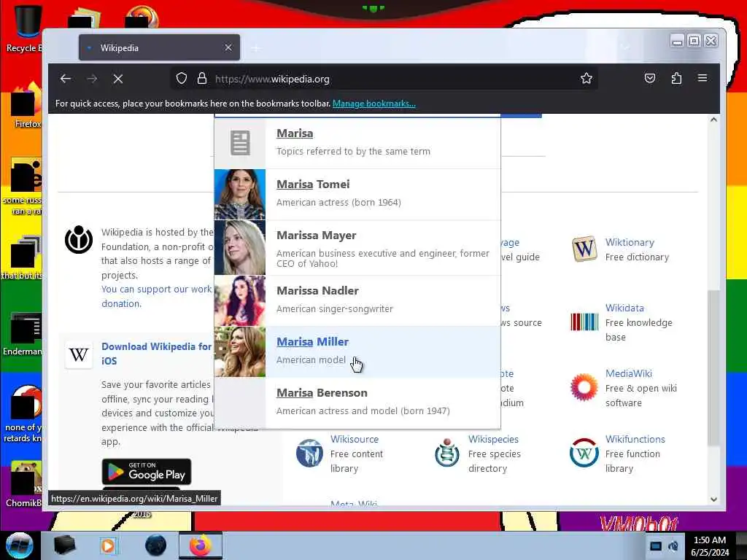The image size is (747, 560).
Task: Go back using the browser back arrow
Action: [66, 79]
